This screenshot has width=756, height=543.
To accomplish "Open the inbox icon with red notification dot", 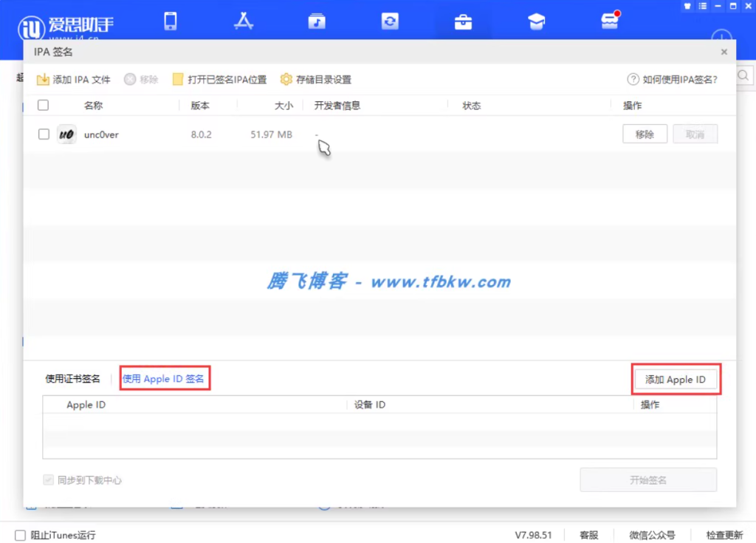I will [x=609, y=21].
